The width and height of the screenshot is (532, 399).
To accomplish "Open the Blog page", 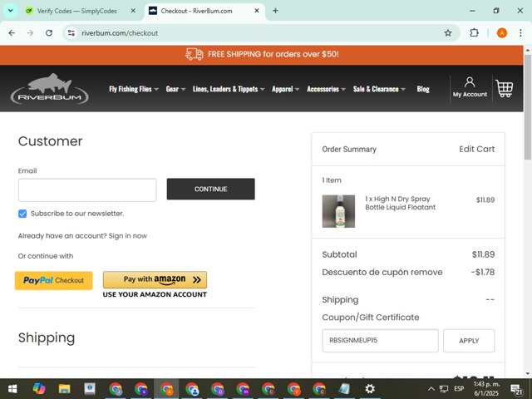I will 423,89.
